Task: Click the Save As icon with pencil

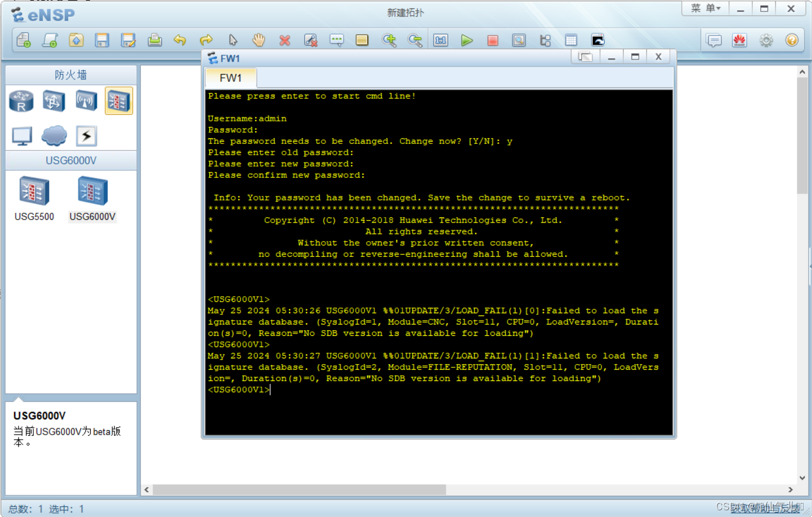Action: [x=129, y=40]
